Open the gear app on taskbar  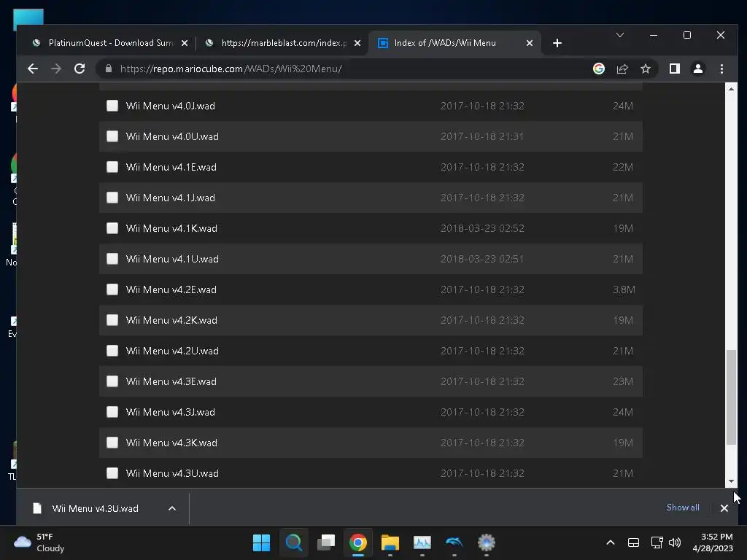coord(487,542)
